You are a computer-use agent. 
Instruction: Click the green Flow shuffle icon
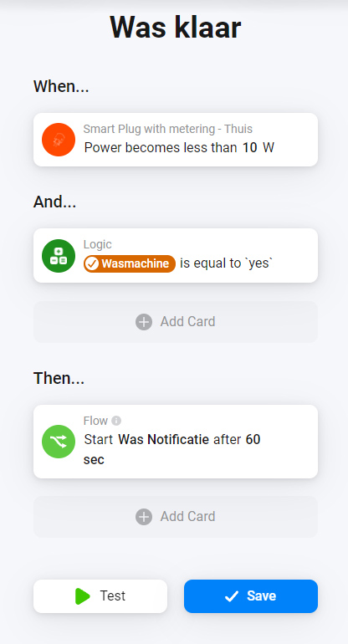tap(59, 442)
